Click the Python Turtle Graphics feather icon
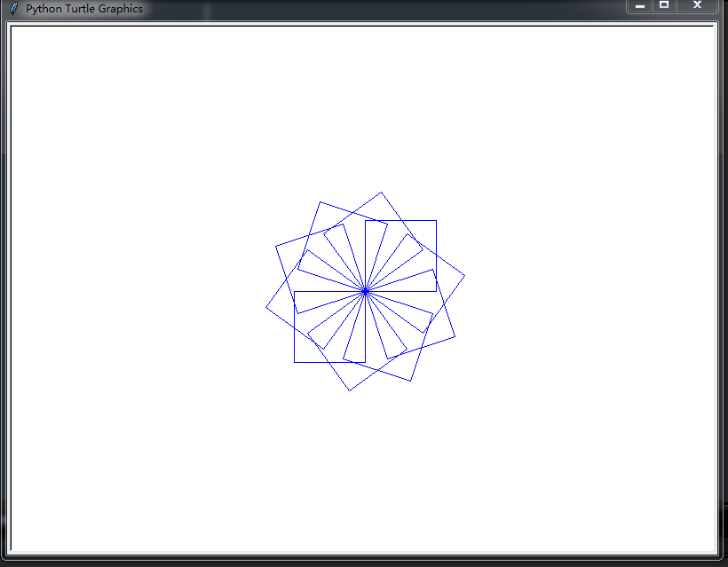This screenshot has height=567, width=728. pos(14,8)
